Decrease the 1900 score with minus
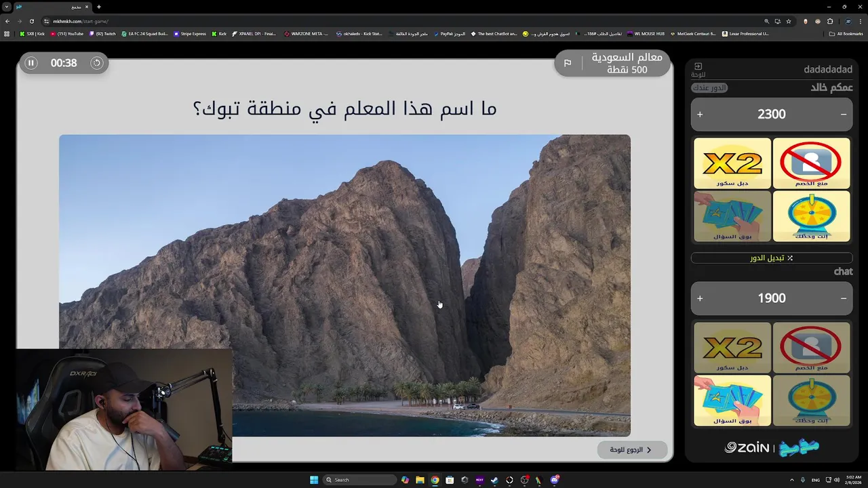Image resolution: width=868 pixels, height=488 pixels. (x=844, y=298)
